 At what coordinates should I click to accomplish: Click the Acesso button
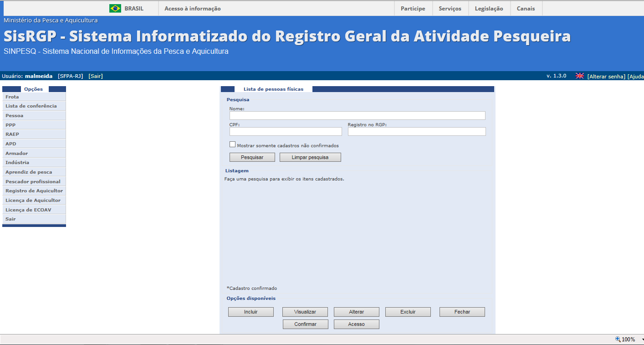tap(357, 324)
